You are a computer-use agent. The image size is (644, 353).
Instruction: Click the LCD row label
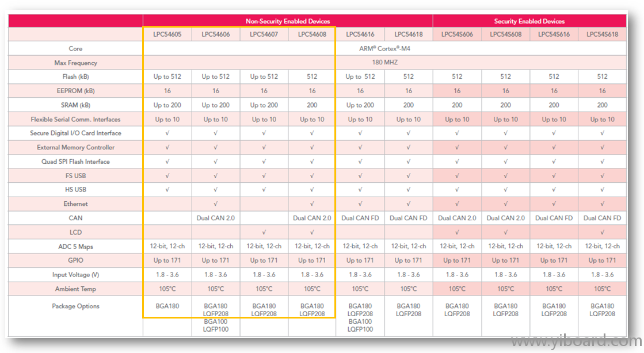(75, 232)
